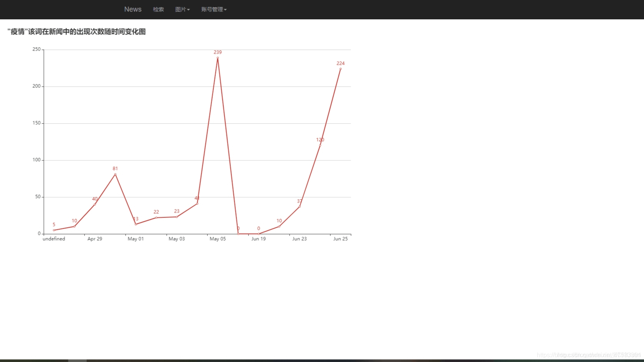
Task: Click the x-axis label undefined
Action: tap(54, 239)
